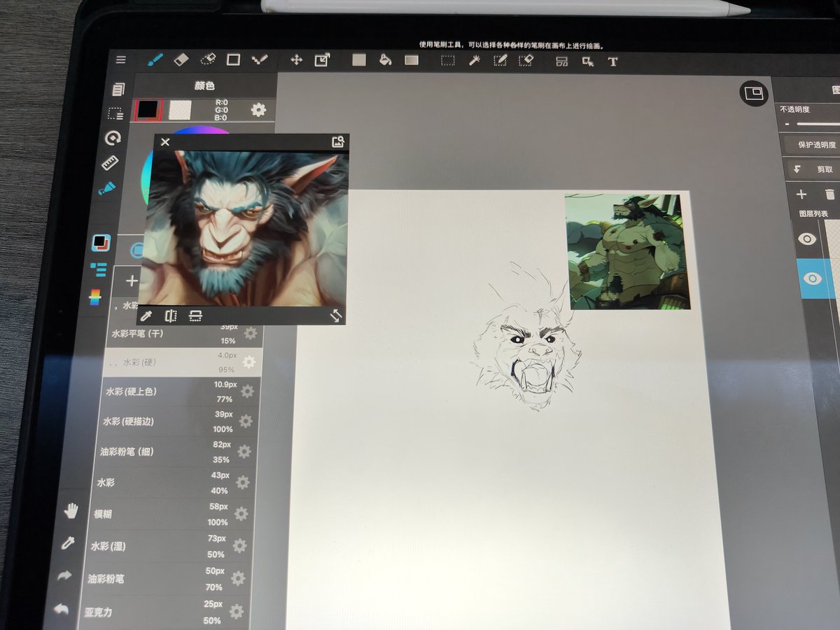Select the black foreground color swatch
The image size is (840, 630).
(148, 109)
